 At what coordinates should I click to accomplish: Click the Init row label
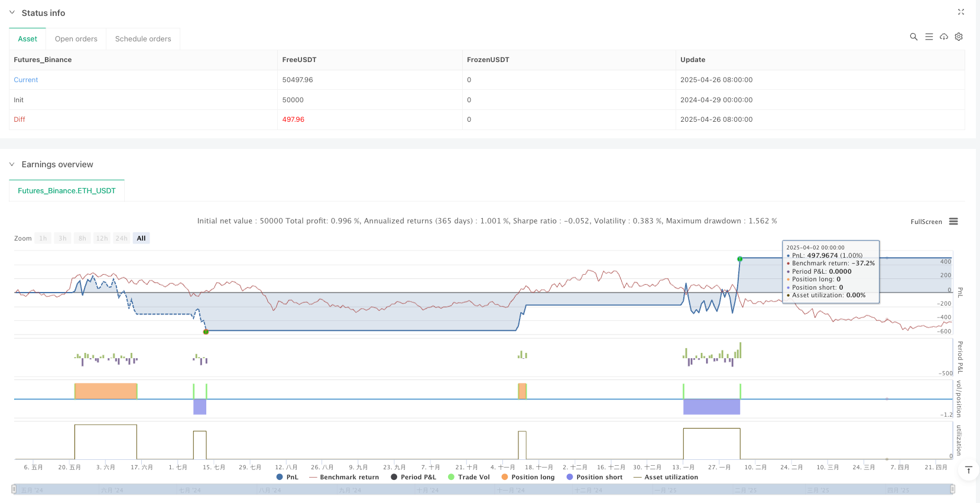point(19,100)
